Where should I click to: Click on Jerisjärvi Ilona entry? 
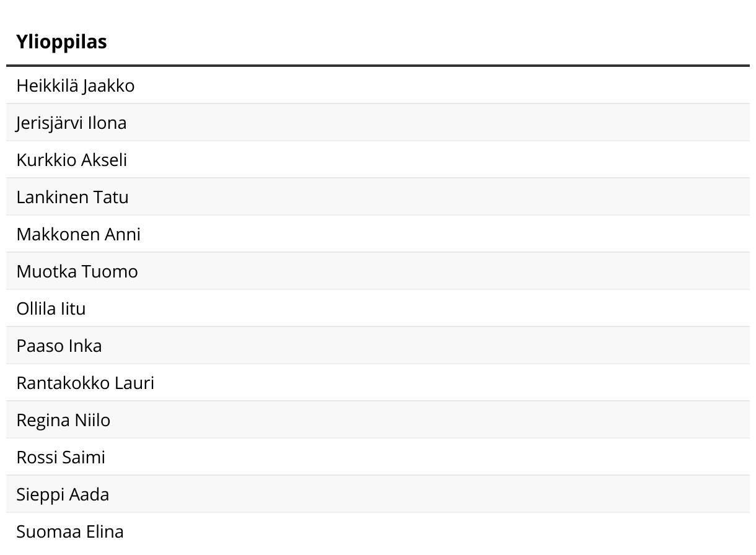[x=71, y=123]
